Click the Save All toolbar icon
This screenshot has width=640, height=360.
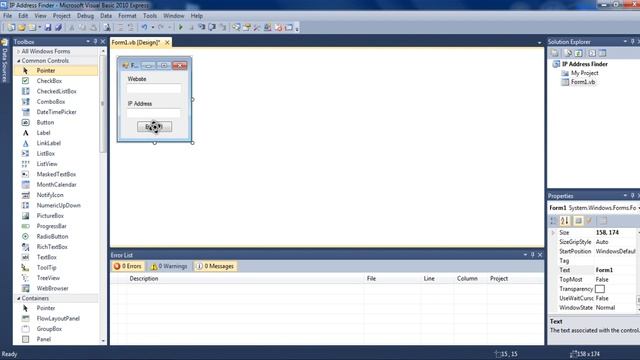[58, 28]
